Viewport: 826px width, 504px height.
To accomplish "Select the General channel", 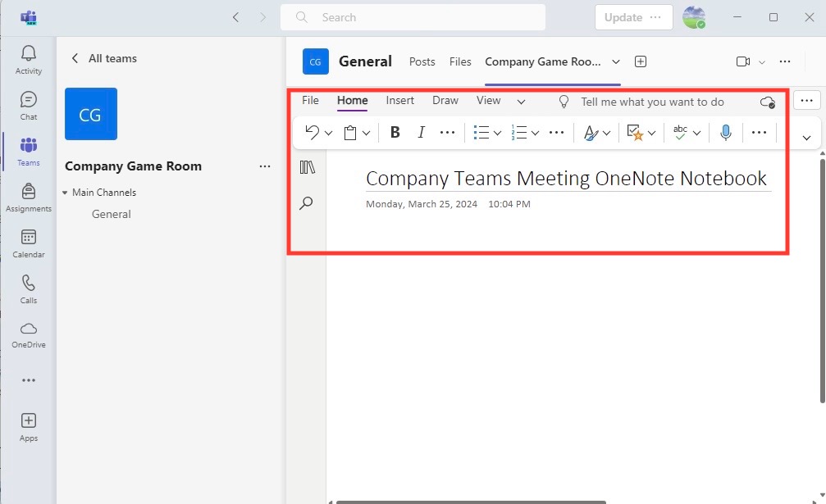I will [x=112, y=214].
